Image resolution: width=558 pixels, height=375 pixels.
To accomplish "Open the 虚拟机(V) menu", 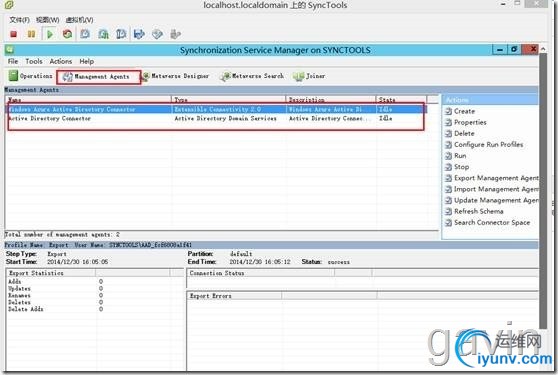I will (x=79, y=20).
